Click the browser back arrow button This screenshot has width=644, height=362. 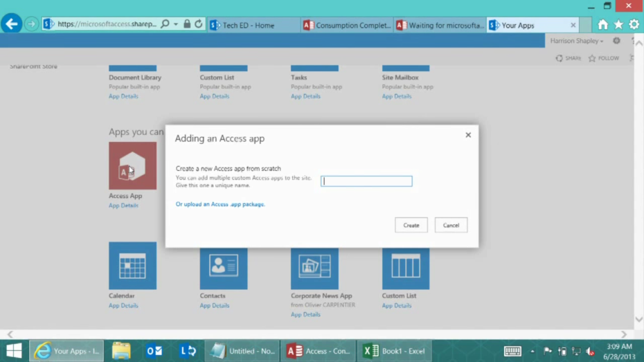click(12, 24)
